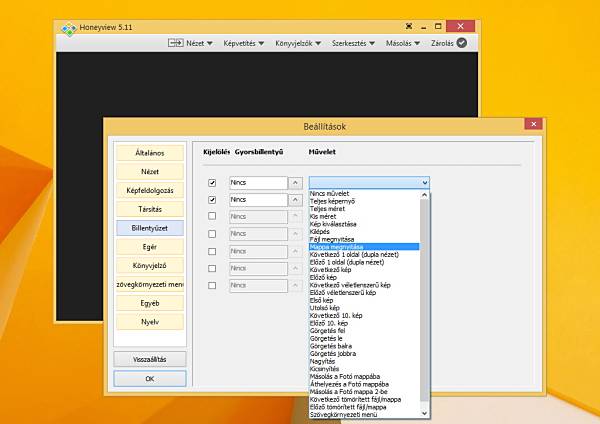600x424 pixels.
Task: Click the Zárolás checkmark lock icon
Action: click(x=462, y=43)
